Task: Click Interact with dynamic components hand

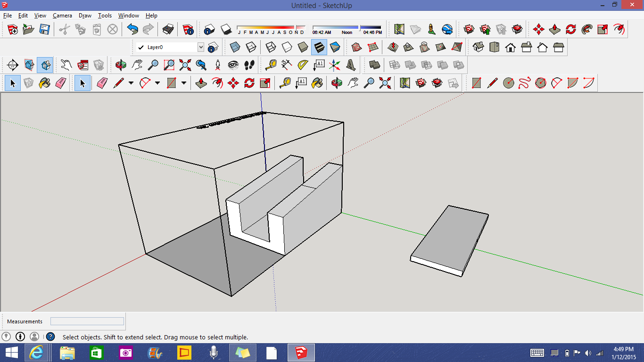Action: pyautogui.click(x=66, y=65)
